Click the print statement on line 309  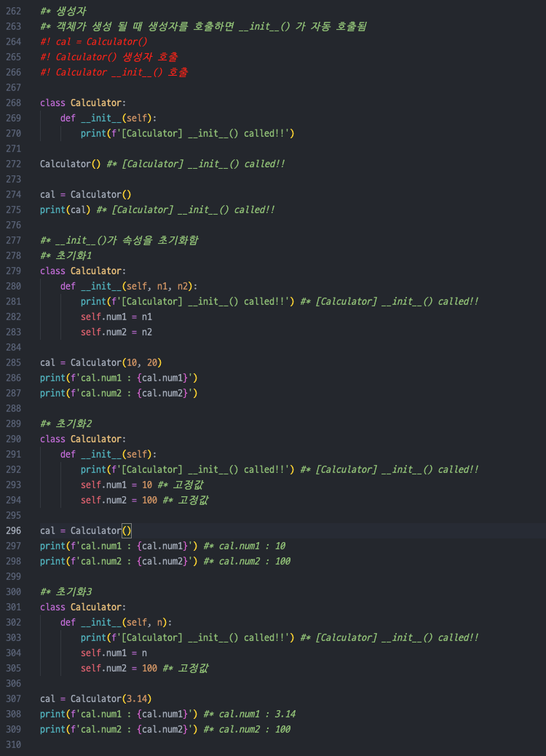tap(119, 730)
